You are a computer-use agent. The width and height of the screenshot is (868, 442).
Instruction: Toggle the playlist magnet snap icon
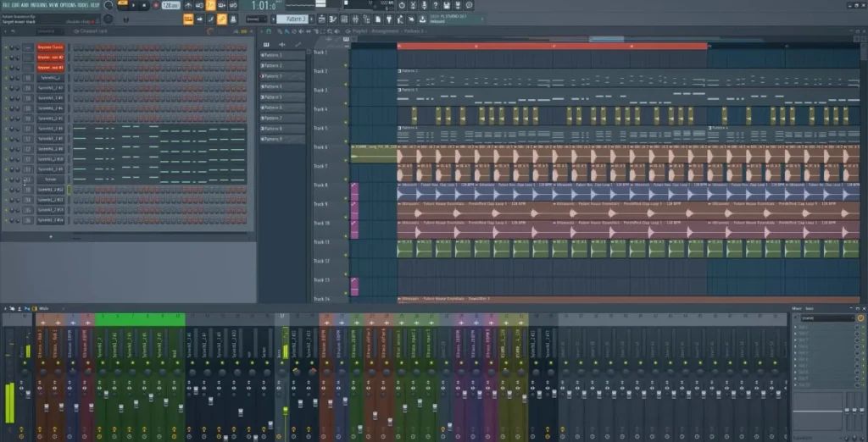(269, 31)
